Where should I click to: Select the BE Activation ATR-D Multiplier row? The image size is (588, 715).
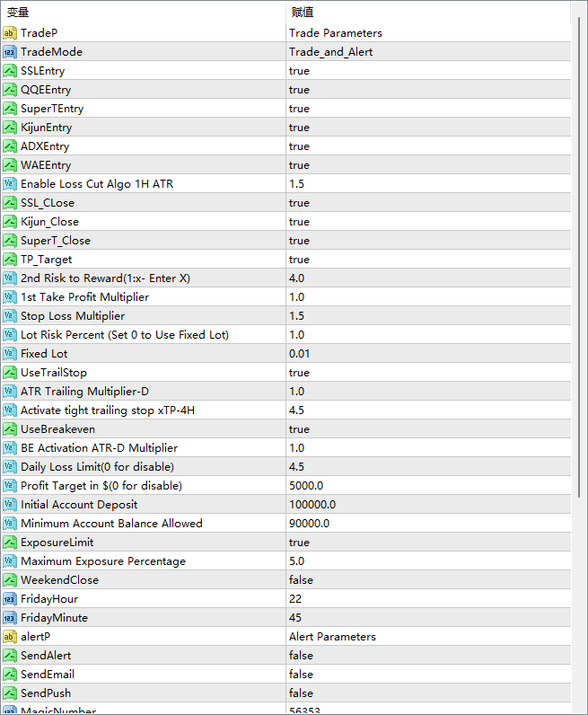pyautogui.click(x=286, y=448)
